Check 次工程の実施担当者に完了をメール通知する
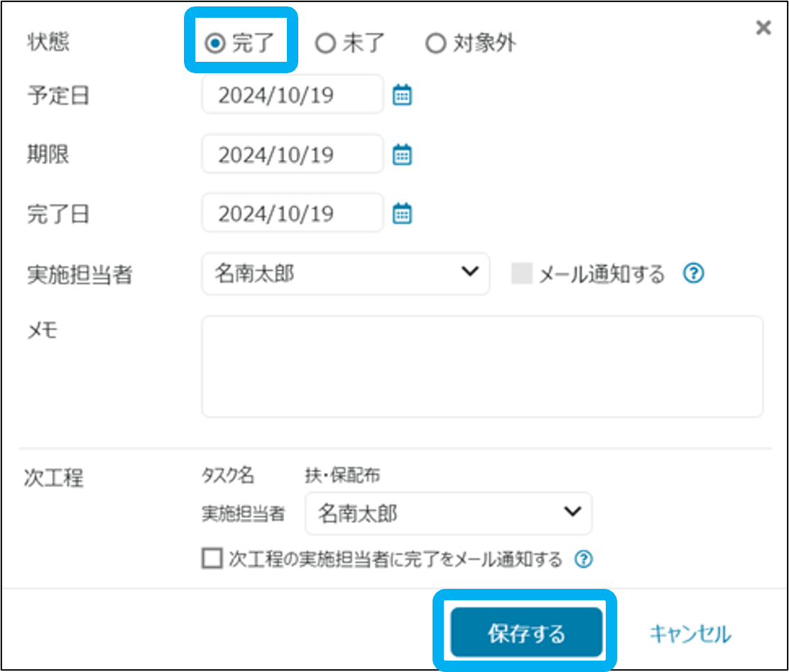Image resolution: width=789 pixels, height=672 pixels. [x=212, y=559]
